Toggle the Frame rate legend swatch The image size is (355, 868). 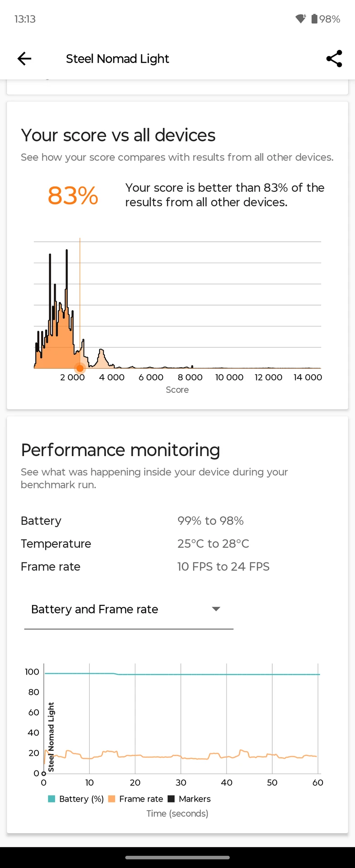(x=112, y=799)
